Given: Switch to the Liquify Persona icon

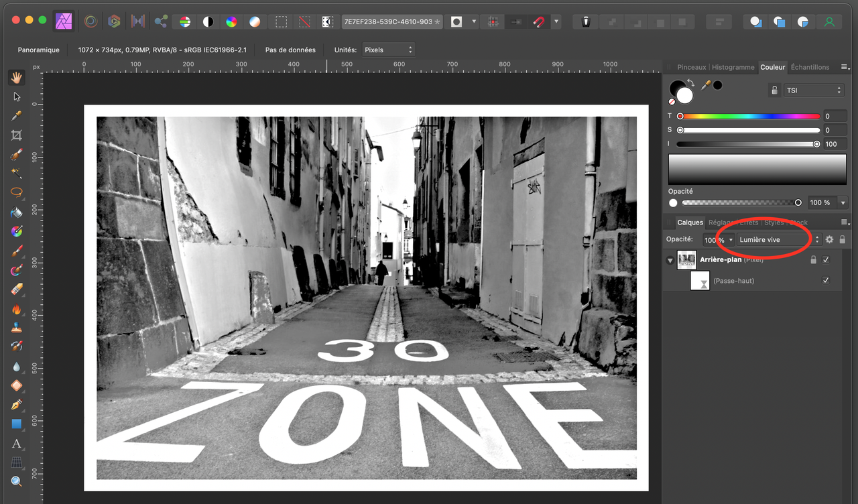Looking at the screenshot, I should click(x=90, y=21).
